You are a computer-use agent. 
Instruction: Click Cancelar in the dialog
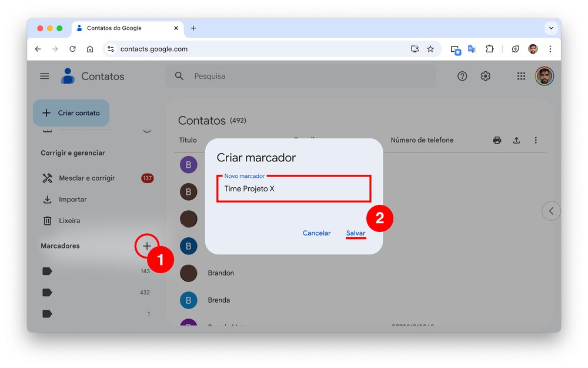[x=316, y=233]
